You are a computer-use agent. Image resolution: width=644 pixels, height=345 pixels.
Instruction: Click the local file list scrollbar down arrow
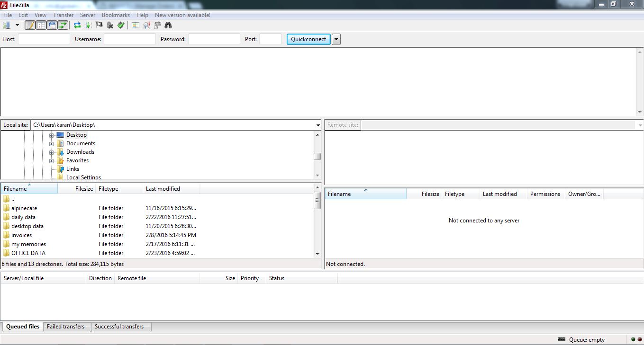pyautogui.click(x=317, y=254)
